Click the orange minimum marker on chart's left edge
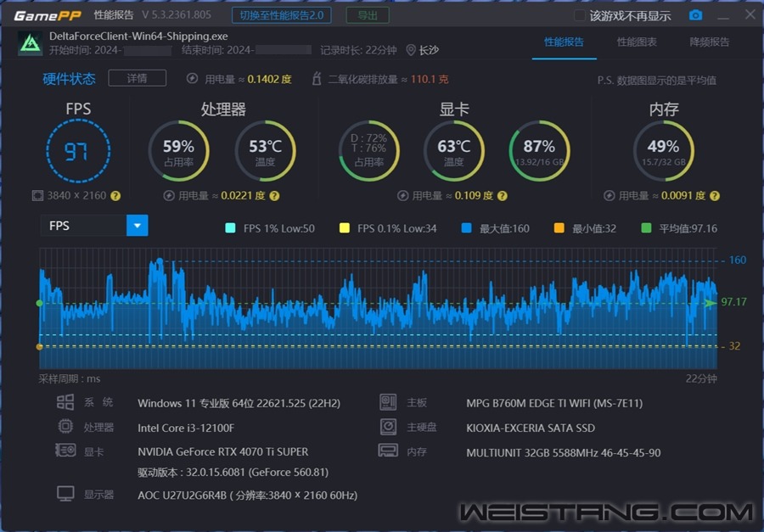This screenshot has height=532, width=764. (x=39, y=346)
